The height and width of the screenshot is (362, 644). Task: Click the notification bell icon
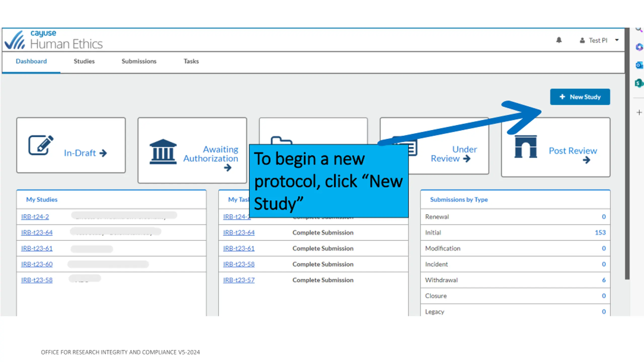coord(559,40)
